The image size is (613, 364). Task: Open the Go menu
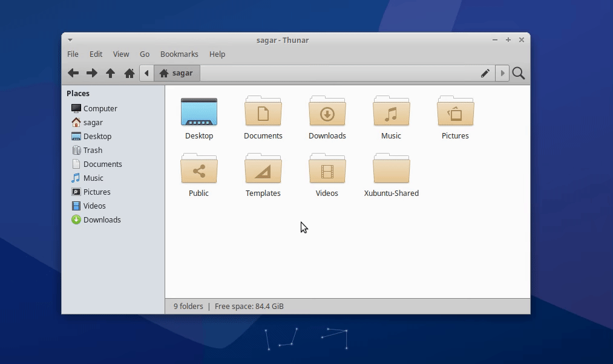point(145,54)
